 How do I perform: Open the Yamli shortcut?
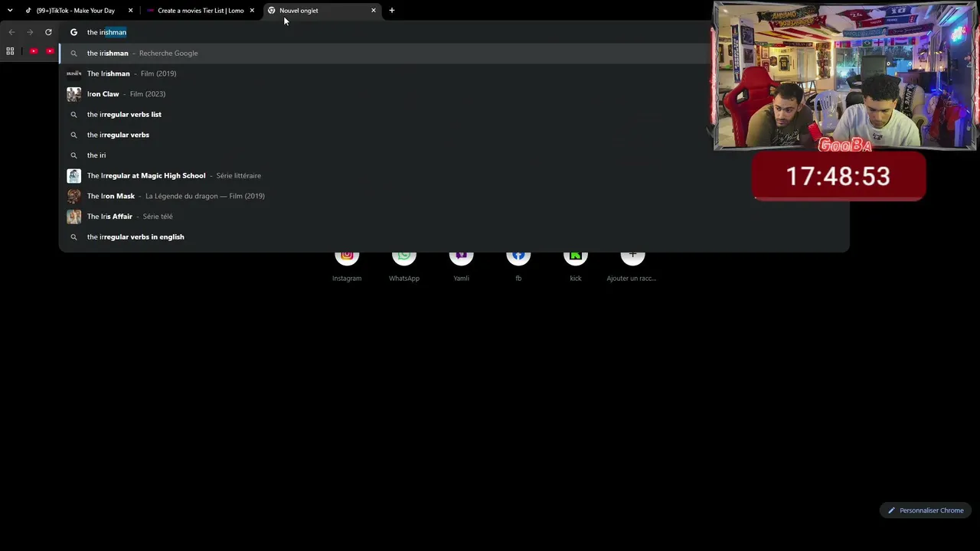(x=461, y=264)
